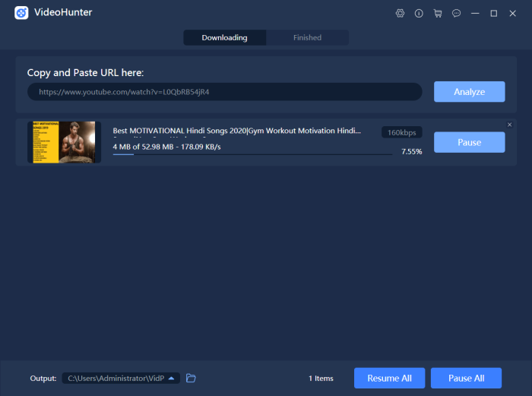
Task: Open the shopping cart purchase icon
Action: click(438, 13)
